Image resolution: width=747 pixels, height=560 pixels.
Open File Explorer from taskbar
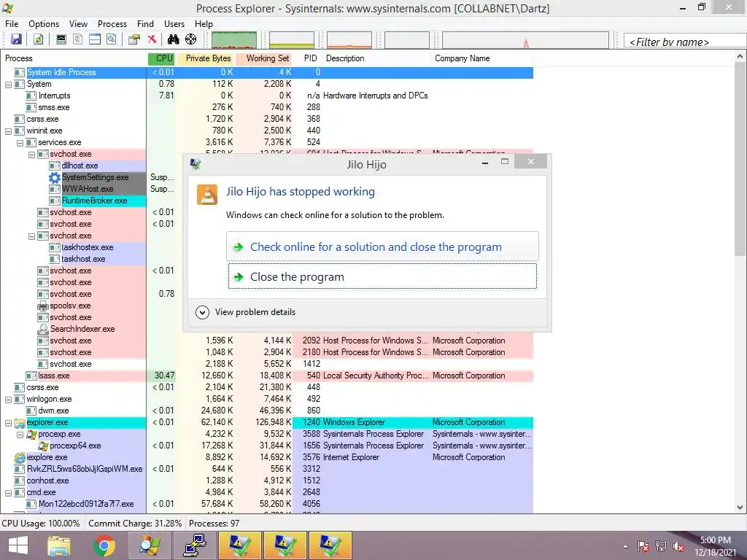coord(59,545)
